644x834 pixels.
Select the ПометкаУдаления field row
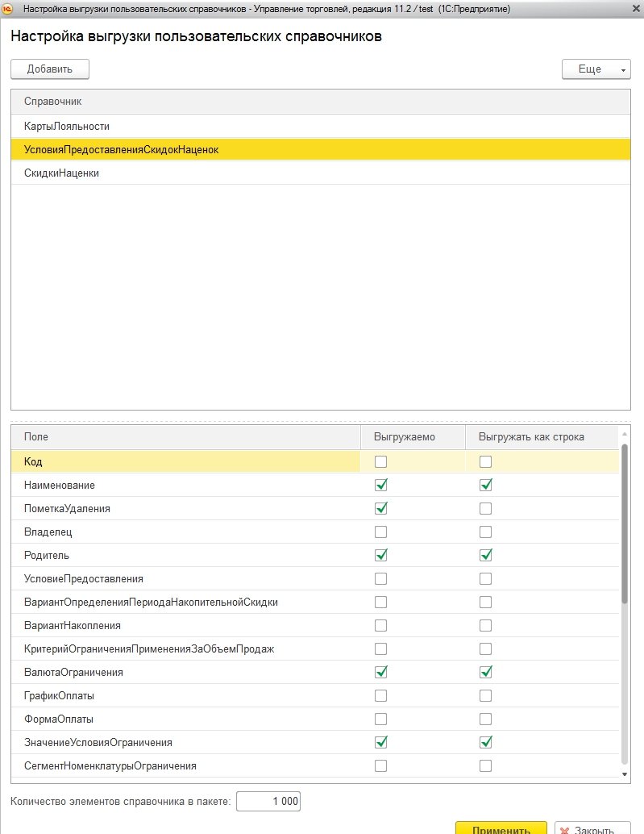coord(315,508)
